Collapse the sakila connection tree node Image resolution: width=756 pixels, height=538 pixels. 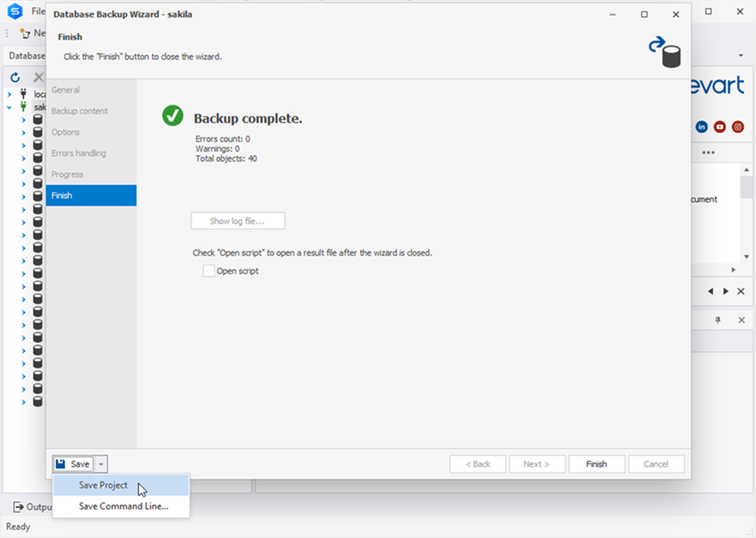click(9, 107)
